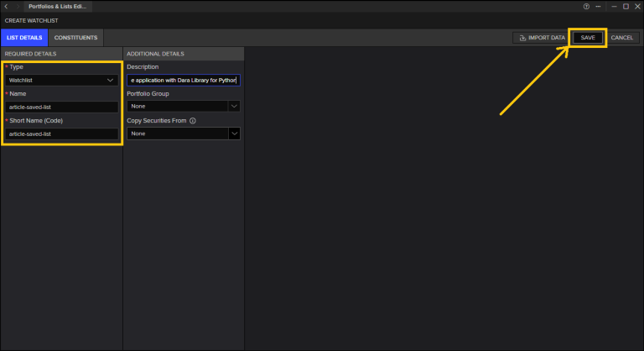
Task: Click the info icon beside Copy Securities From
Action: pyautogui.click(x=193, y=121)
